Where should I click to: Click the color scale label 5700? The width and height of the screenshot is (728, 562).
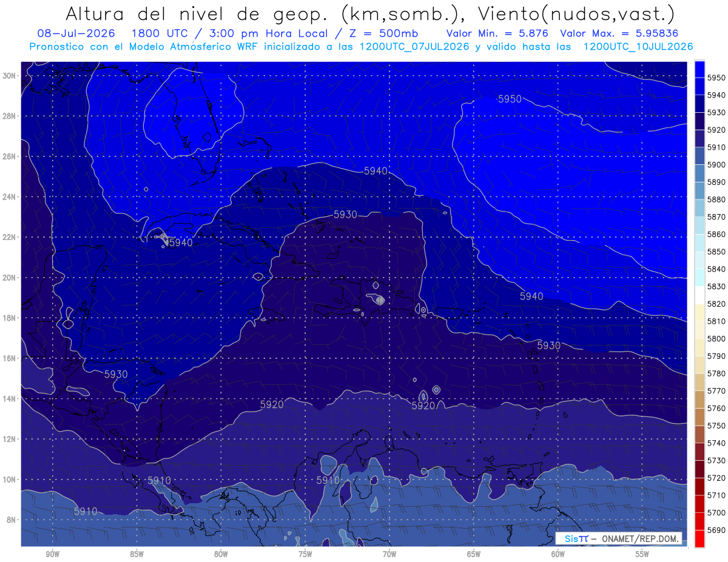[716, 512]
